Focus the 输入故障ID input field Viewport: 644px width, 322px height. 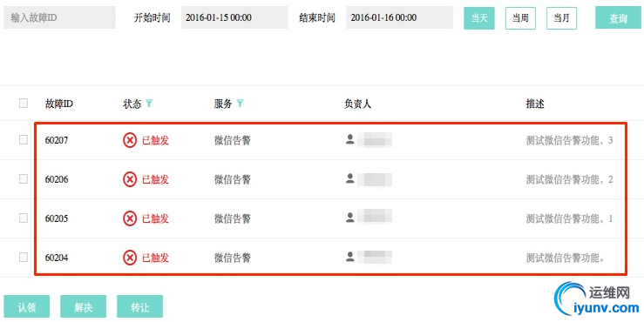[x=59, y=17]
